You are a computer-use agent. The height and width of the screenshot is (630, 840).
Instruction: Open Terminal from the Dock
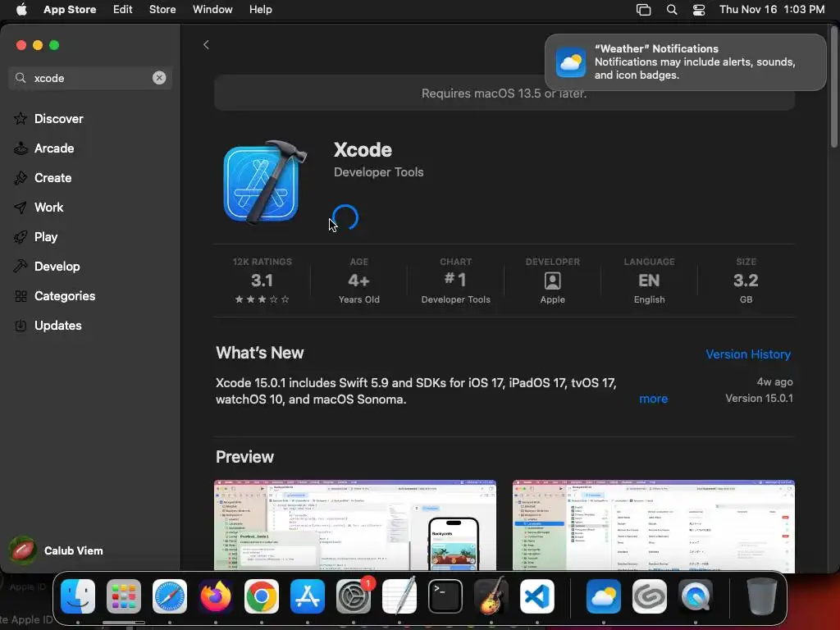tap(445, 596)
